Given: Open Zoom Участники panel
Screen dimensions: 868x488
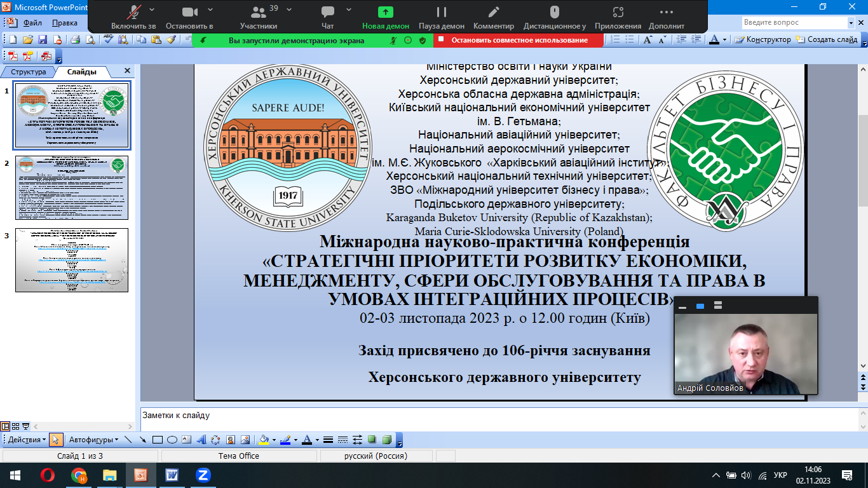Looking at the screenshot, I should point(259,17).
